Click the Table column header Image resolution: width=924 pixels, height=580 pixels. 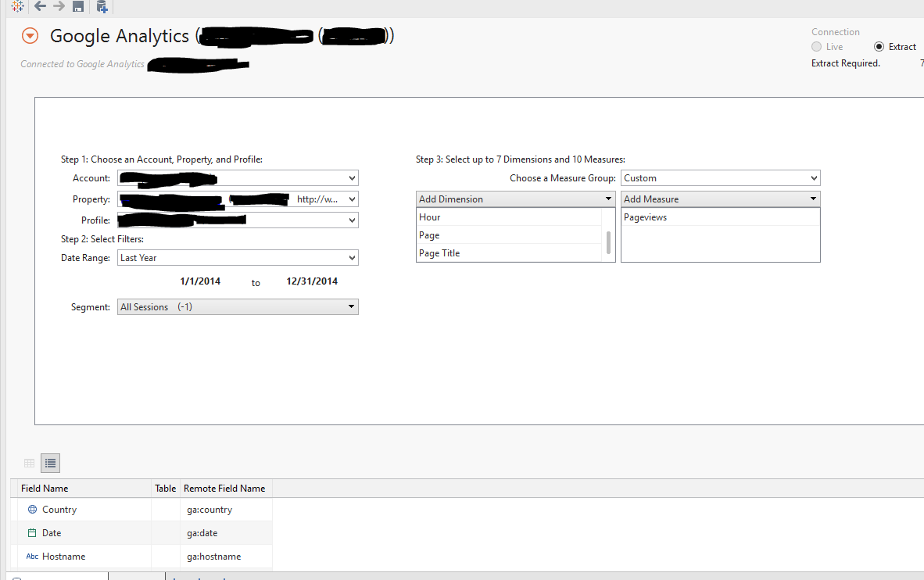pyautogui.click(x=166, y=489)
